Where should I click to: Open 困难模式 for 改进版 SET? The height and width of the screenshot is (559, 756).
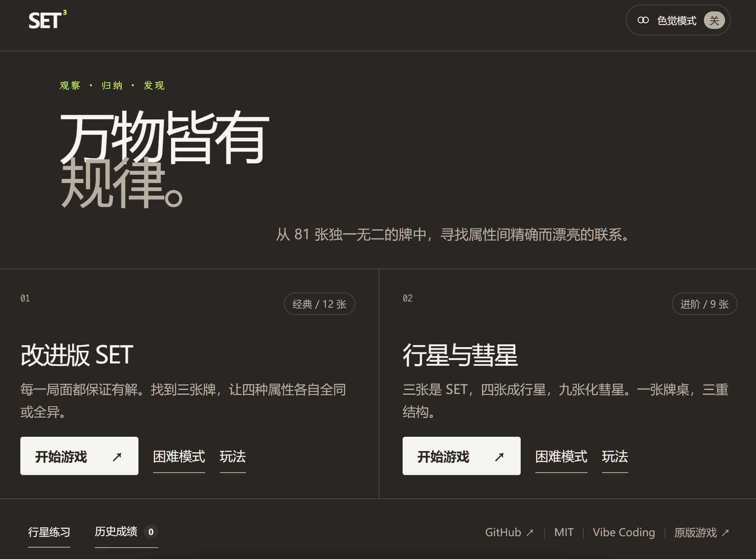click(179, 457)
